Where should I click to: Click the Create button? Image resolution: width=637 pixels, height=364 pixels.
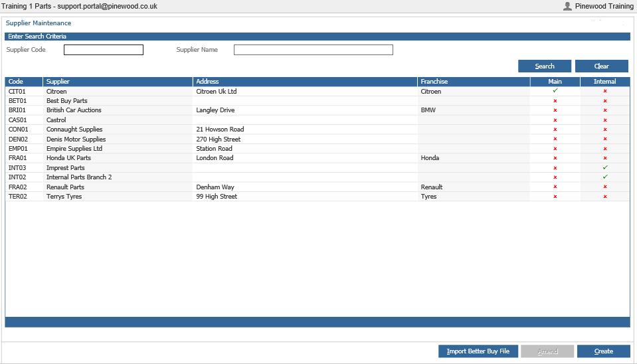[603, 351]
